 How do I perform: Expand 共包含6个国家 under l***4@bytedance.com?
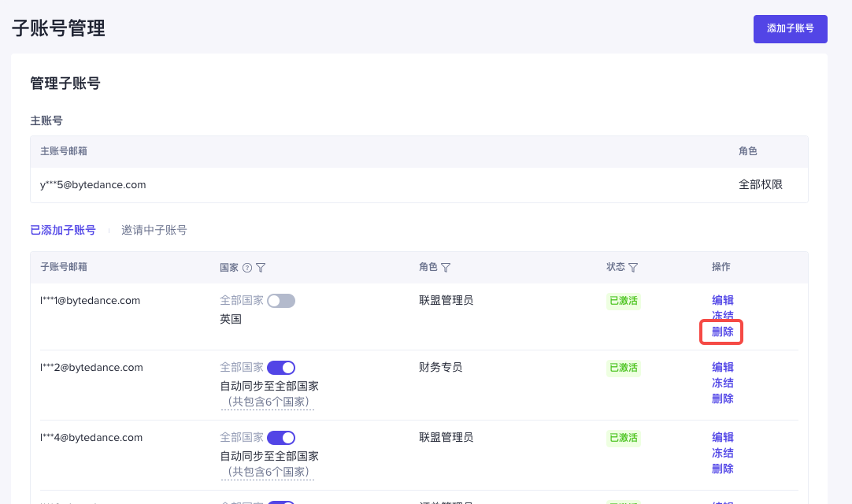click(x=266, y=472)
